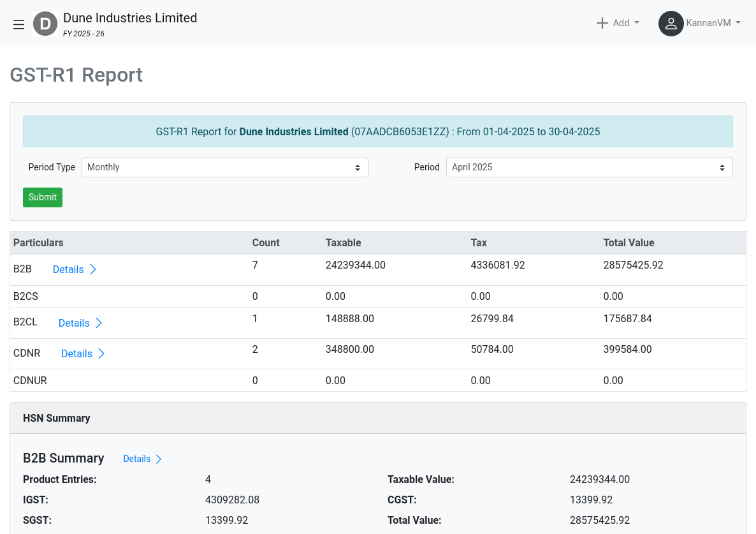Click the Dune Industries 'D' company logo
Screen dimensions: 756x534
point(45,24)
